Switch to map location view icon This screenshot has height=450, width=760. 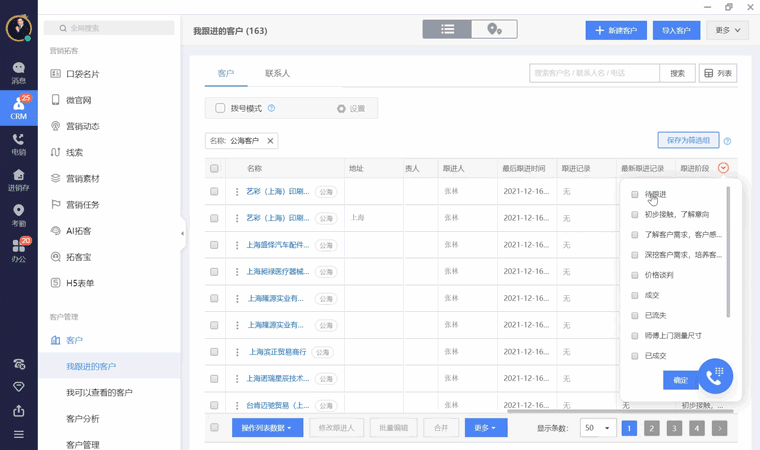(494, 30)
